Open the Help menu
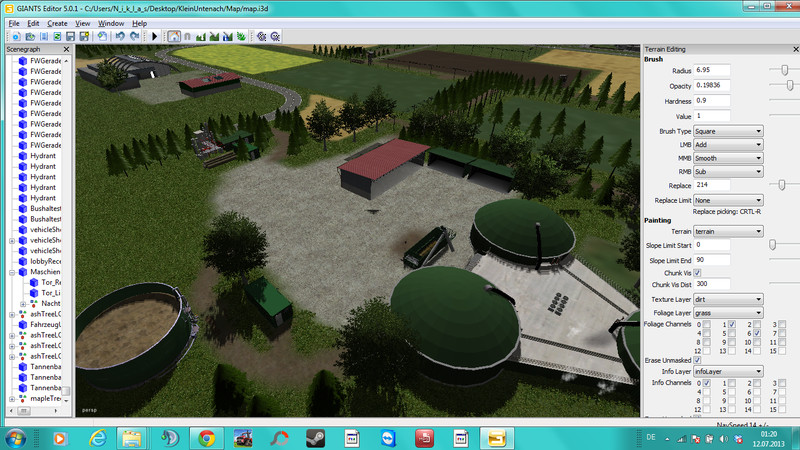 click(139, 23)
